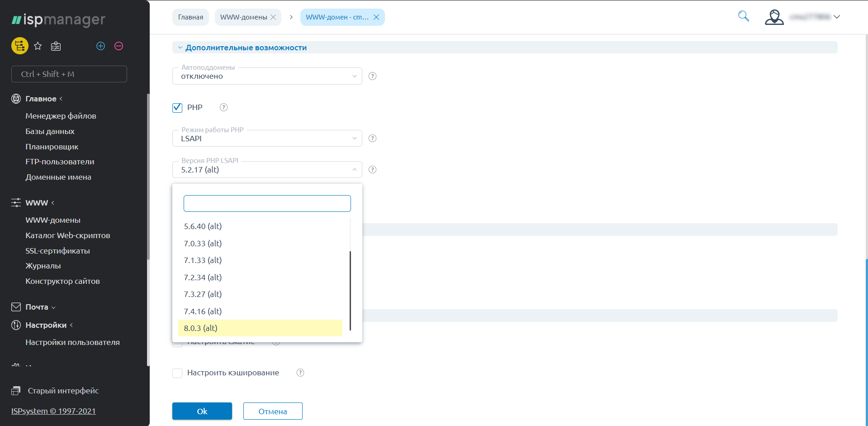Open the Режим работы PHP dropdown
This screenshot has height=426, width=868.
click(x=267, y=139)
